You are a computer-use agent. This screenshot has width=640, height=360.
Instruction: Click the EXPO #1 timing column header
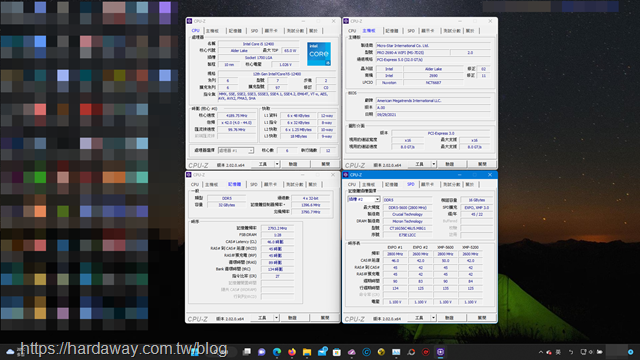pos(395,247)
